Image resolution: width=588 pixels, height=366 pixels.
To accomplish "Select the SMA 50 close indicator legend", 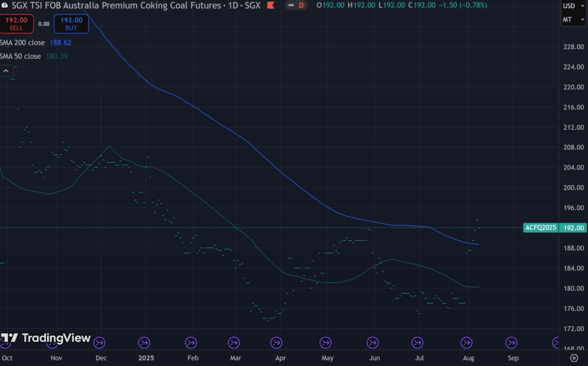I will coord(21,56).
